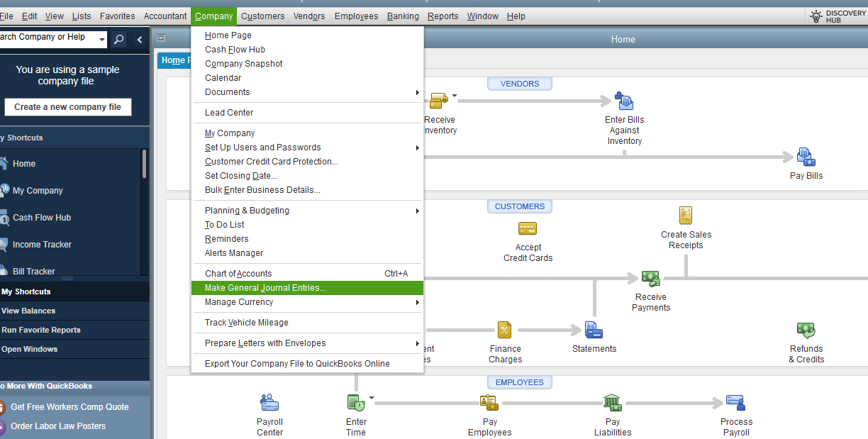Select Chart of Accounts menu item
This screenshot has width=868, height=439.
tap(307, 274)
